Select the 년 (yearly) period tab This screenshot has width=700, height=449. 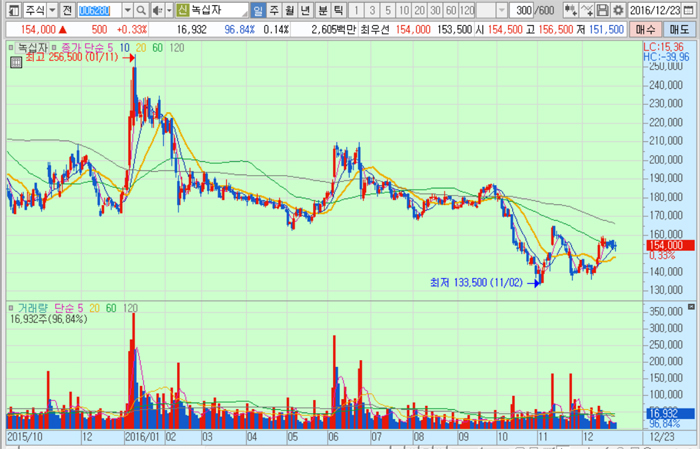tap(306, 10)
